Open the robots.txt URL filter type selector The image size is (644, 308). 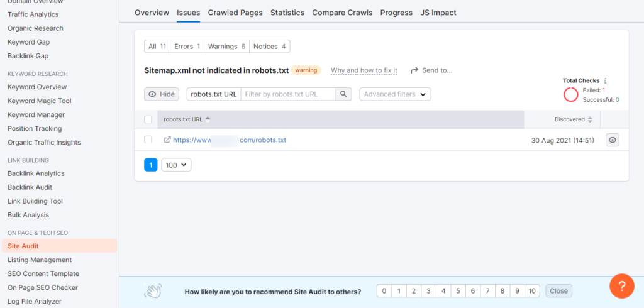pos(214,94)
